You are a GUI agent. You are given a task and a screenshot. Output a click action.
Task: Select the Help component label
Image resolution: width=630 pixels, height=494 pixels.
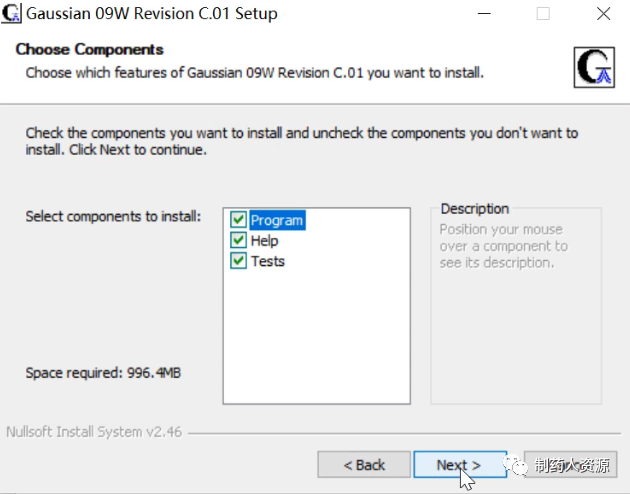coord(265,241)
